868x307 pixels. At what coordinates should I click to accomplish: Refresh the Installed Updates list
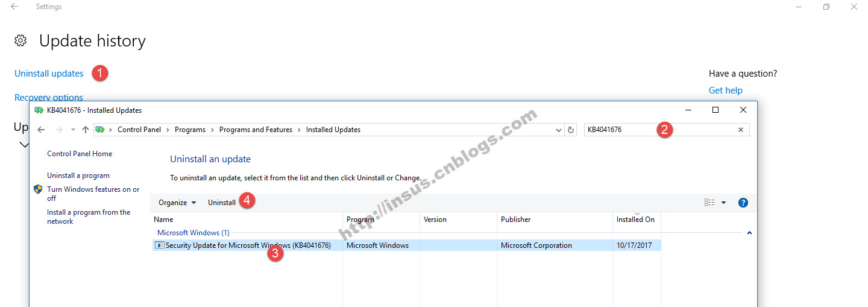[571, 130]
